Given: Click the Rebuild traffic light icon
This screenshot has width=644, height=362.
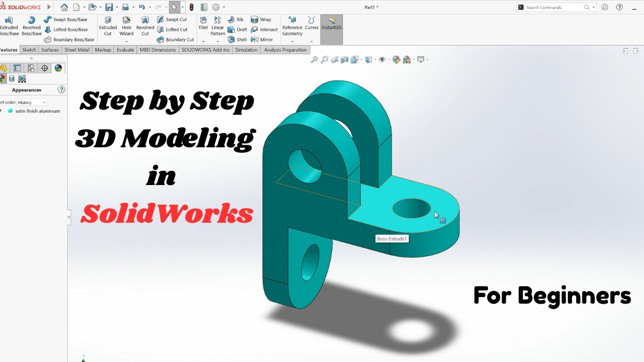Looking at the screenshot, I should pos(191,7).
